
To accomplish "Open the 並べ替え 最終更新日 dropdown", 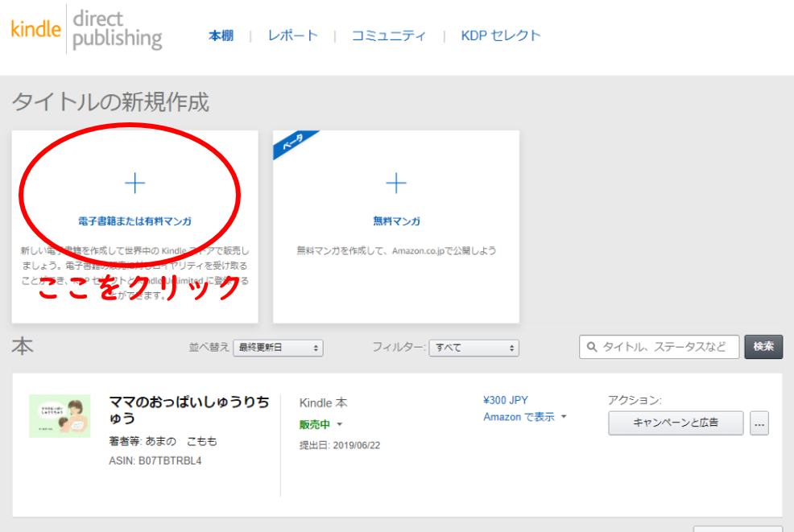I will 278,348.
